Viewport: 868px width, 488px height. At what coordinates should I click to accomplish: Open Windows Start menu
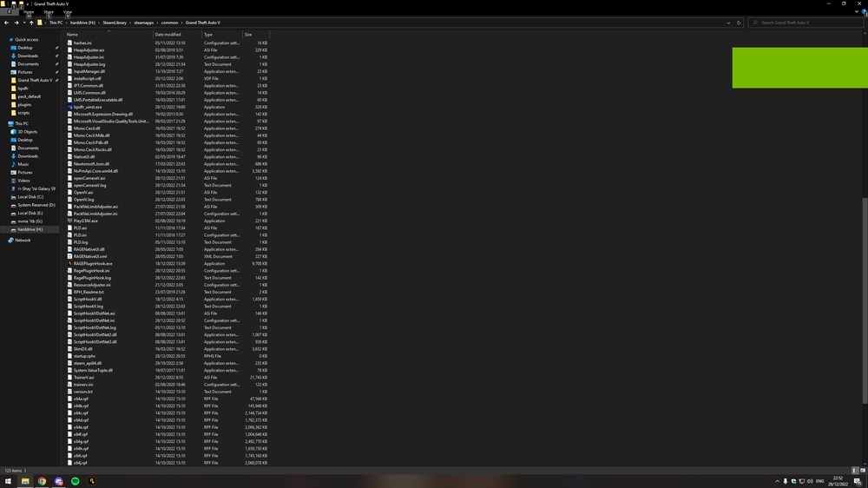pos(8,481)
